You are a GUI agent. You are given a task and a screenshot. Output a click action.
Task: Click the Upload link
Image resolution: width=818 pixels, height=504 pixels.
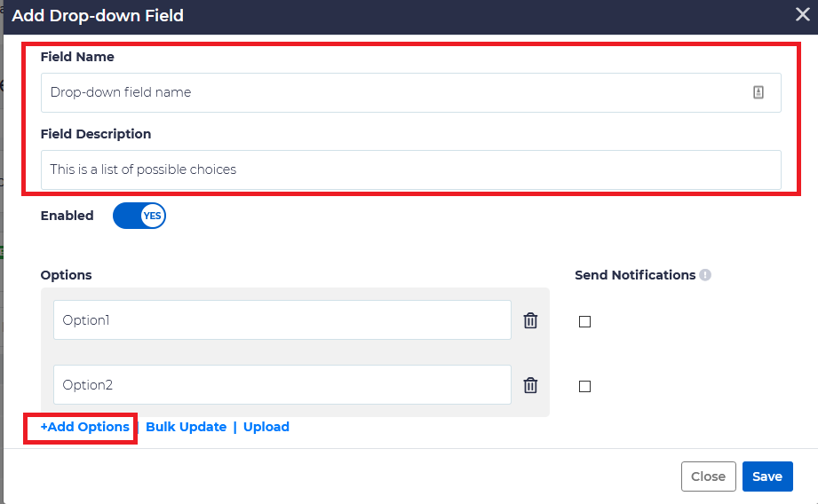click(x=266, y=427)
